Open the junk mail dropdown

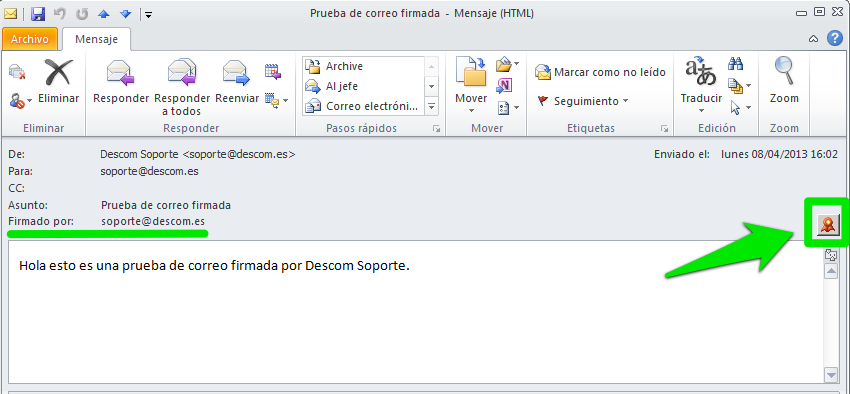click(21, 100)
